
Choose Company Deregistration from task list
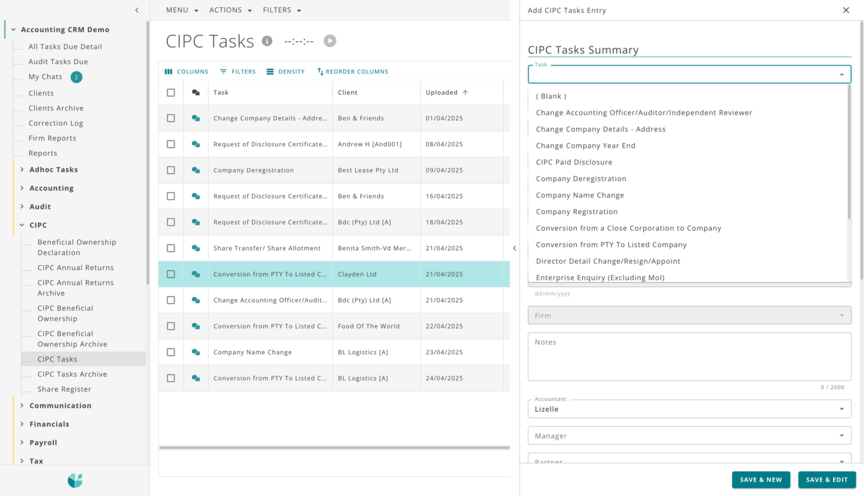[581, 179]
